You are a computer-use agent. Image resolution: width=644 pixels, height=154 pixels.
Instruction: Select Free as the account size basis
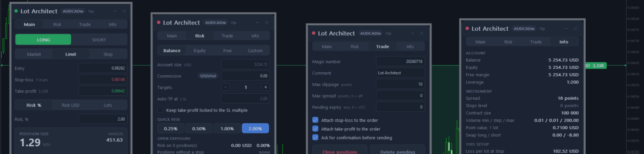[227, 50]
